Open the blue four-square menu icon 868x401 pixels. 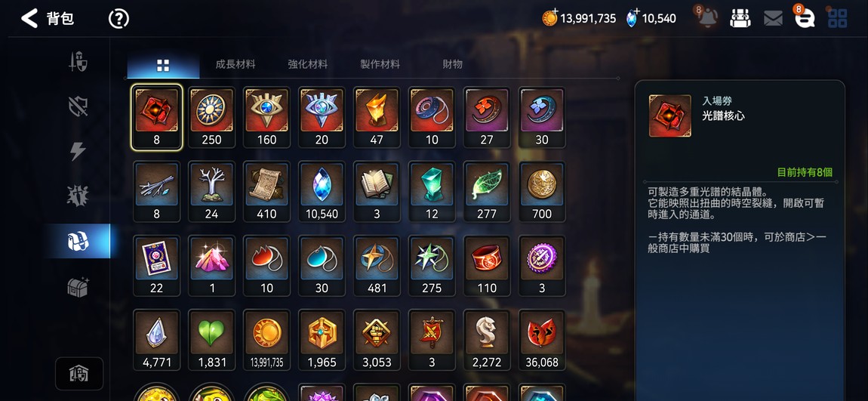pos(837,18)
